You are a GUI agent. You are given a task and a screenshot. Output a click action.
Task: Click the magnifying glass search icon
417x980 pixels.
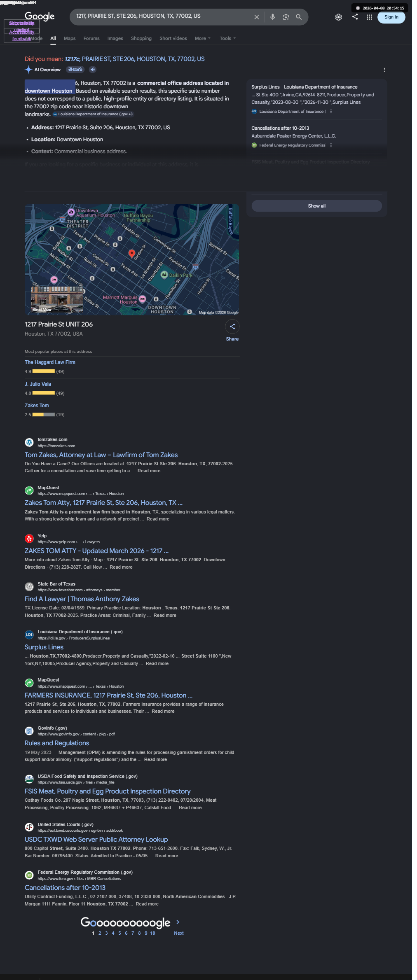click(299, 17)
